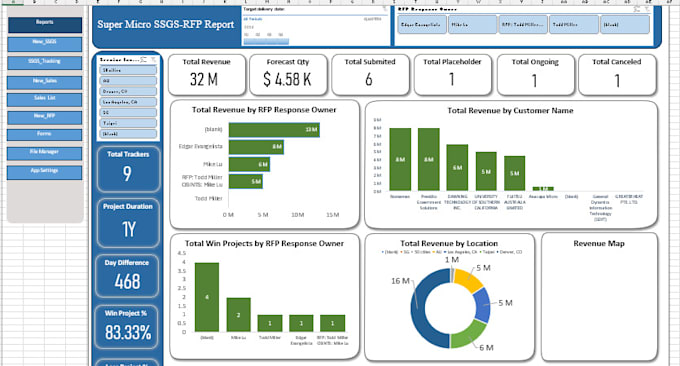Select Taipei item in location slicer
The height and width of the screenshot is (366, 680).
point(128,123)
